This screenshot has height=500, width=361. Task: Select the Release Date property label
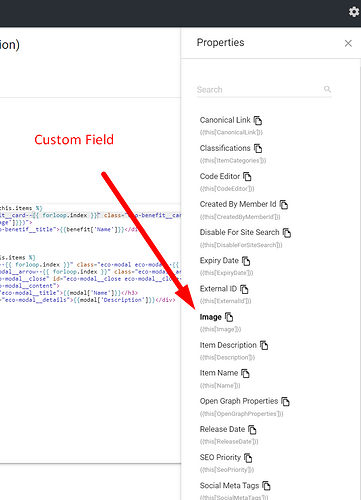[x=222, y=429]
